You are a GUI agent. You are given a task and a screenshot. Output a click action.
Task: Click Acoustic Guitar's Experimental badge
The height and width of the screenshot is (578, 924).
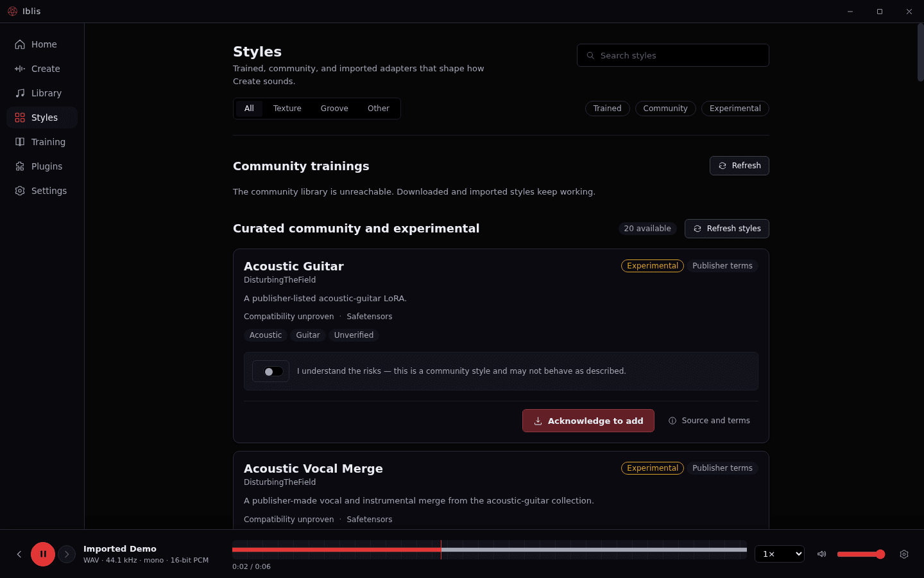pyautogui.click(x=652, y=266)
